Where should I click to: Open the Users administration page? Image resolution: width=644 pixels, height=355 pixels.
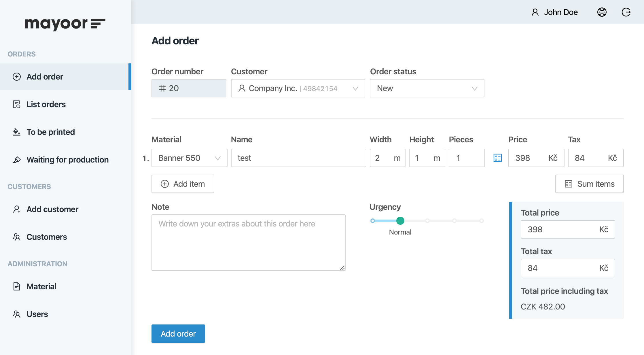(x=37, y=314)
